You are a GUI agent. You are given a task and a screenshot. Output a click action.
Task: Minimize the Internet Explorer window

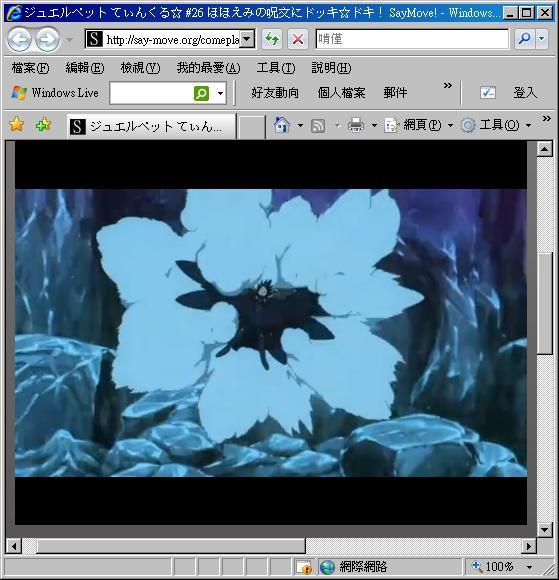(510, 13)
